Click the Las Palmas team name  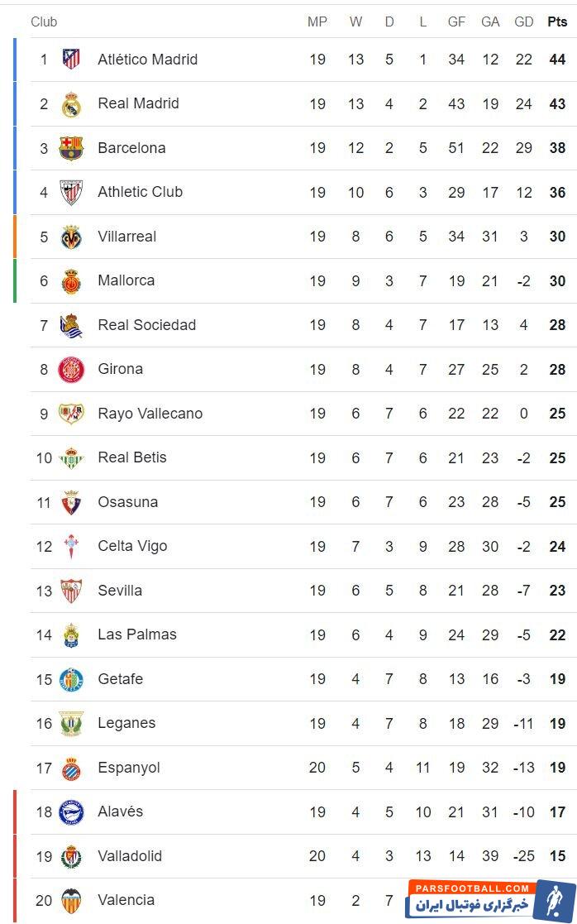[137, 634]
